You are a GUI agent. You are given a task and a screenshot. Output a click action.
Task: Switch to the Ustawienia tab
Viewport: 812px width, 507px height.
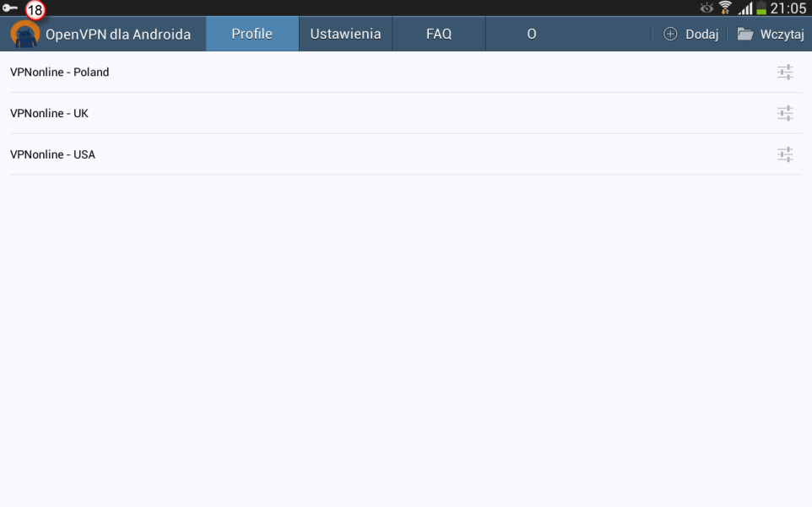pyautogui.click(x=345, y=34)
